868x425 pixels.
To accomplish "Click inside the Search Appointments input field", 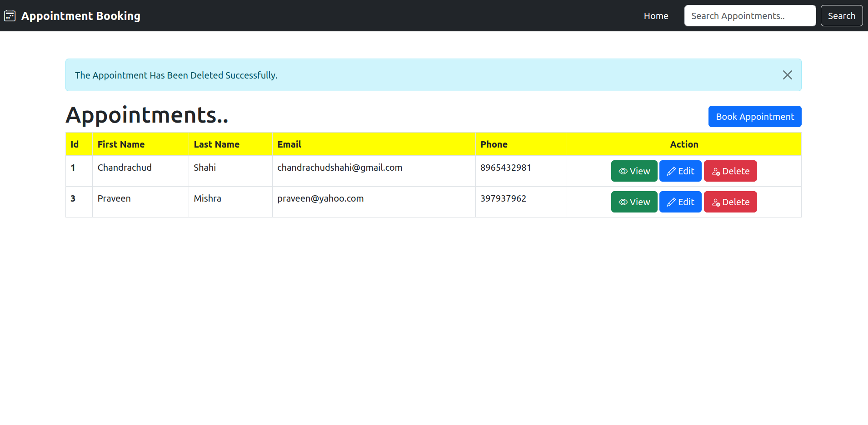I will (x=749, y=15).
